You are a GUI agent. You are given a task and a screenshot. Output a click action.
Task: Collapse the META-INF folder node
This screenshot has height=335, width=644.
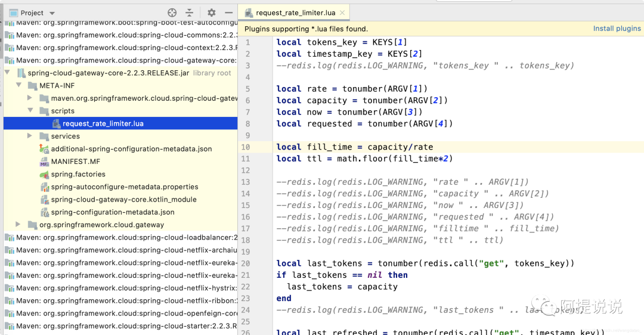click(x=18, y=86)
